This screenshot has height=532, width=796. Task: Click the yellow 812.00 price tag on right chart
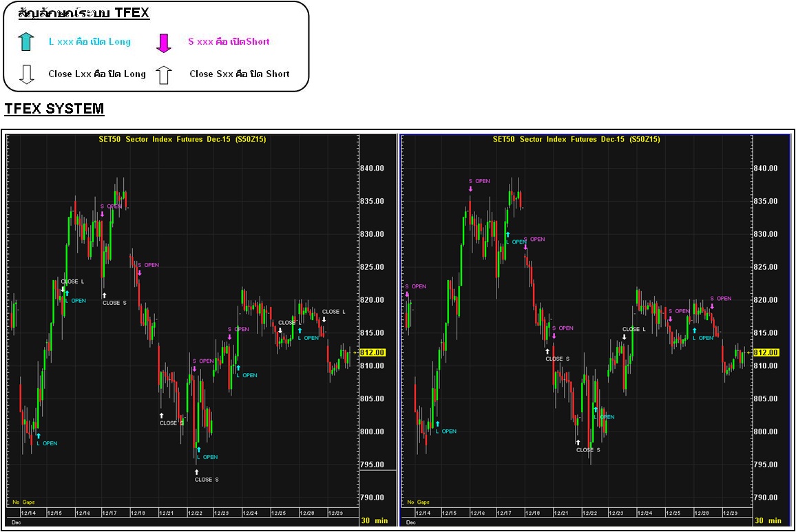pos(766,352)
